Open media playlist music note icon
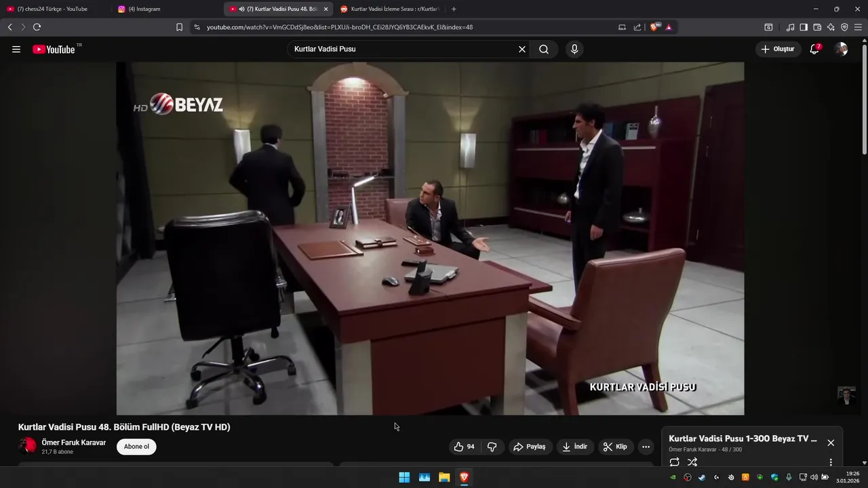The width and height of the screenshot is (868, 488). point(790,27)
